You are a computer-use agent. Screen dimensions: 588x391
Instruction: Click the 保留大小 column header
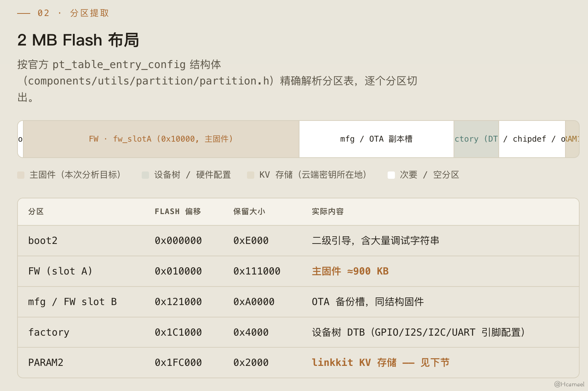[x=249, y=212]
